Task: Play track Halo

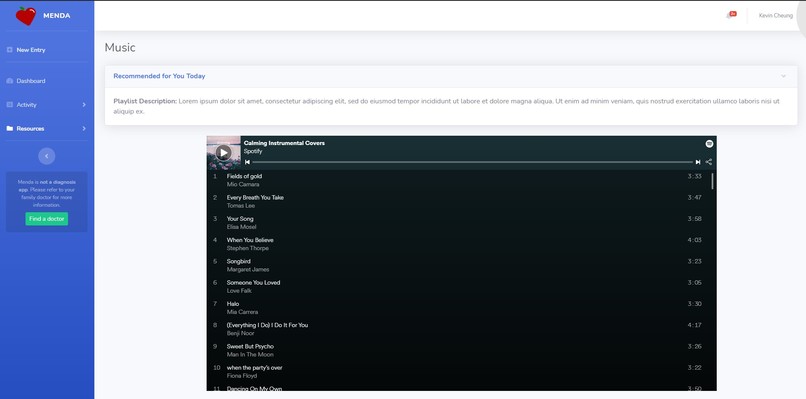Action: (x=233, y=304)
